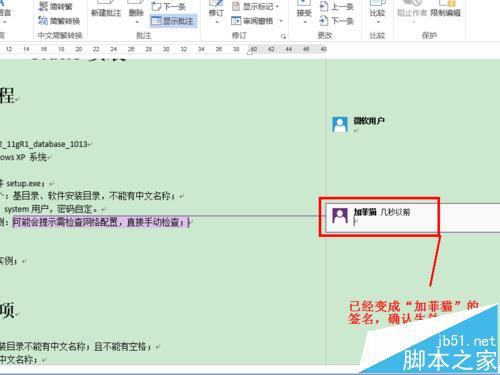Click the ruler indent marker near 40
500x375 pixels.
pyautogui.click(x=250, y=52)
